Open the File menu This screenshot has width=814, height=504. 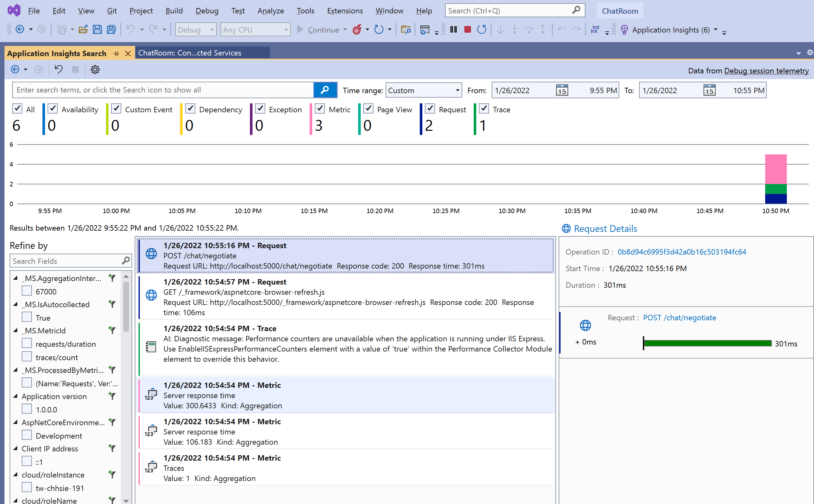point(34,11)
